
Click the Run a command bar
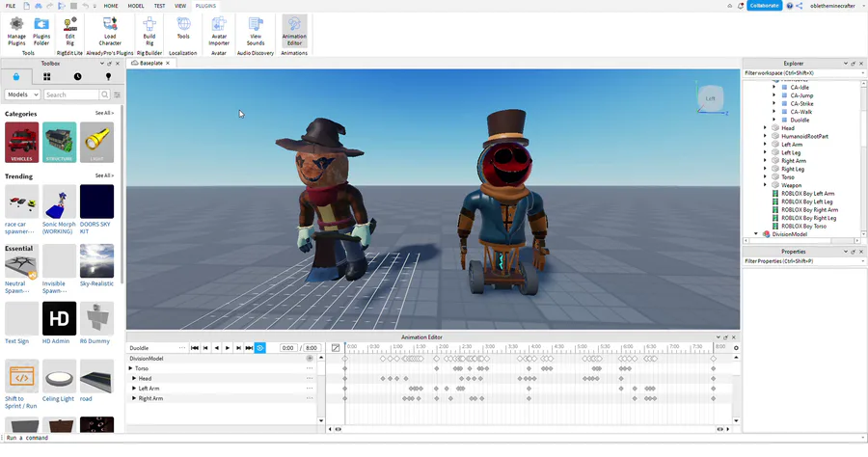432,438
